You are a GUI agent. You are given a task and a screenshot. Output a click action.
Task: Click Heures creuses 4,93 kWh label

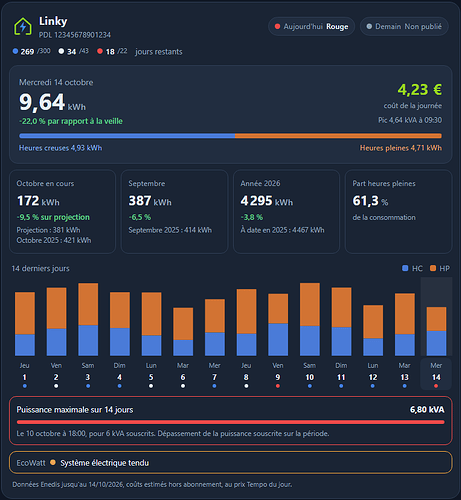[x=61, y=148]
